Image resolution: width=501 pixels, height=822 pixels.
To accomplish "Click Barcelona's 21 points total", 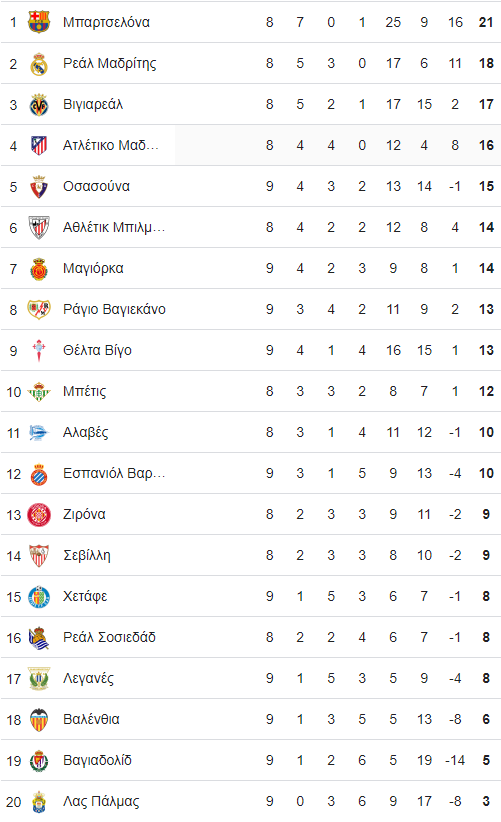I will coord(486,22).
